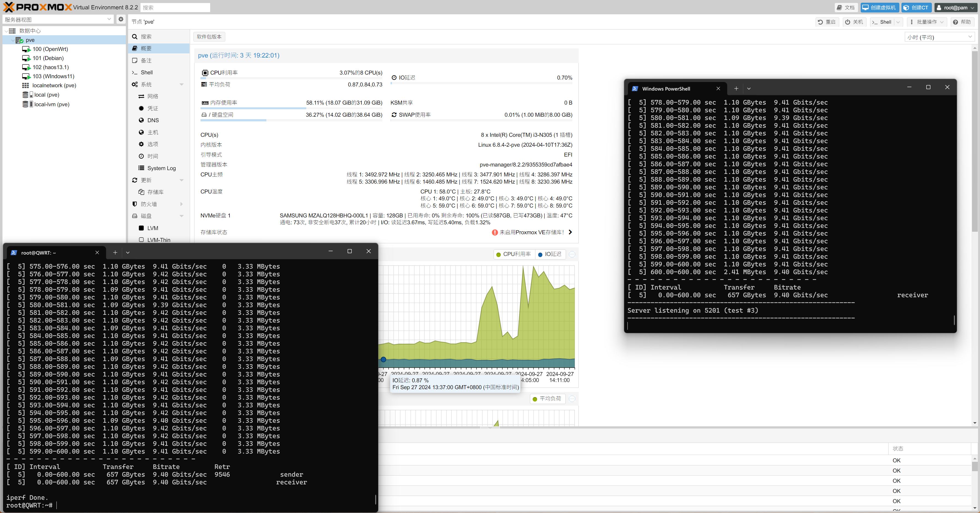
Task: Open 主机 hosts menu item
Action: (159, 132)
